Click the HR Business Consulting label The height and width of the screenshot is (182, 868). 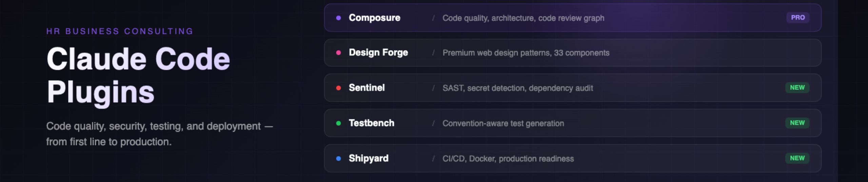pos(120,32)
